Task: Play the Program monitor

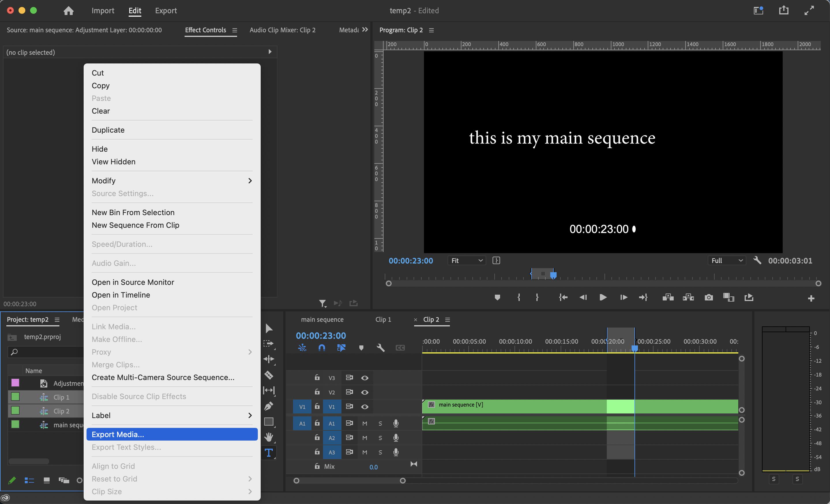Action: (603, 297)
